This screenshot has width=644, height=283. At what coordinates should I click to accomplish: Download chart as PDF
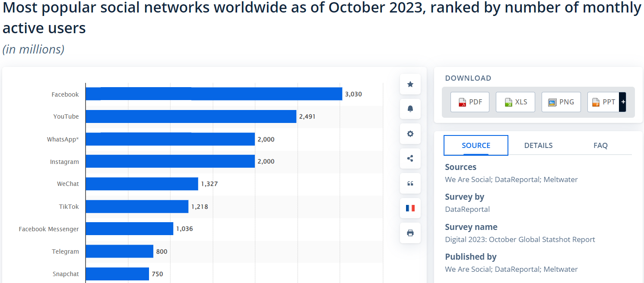[x=470, y=102]
